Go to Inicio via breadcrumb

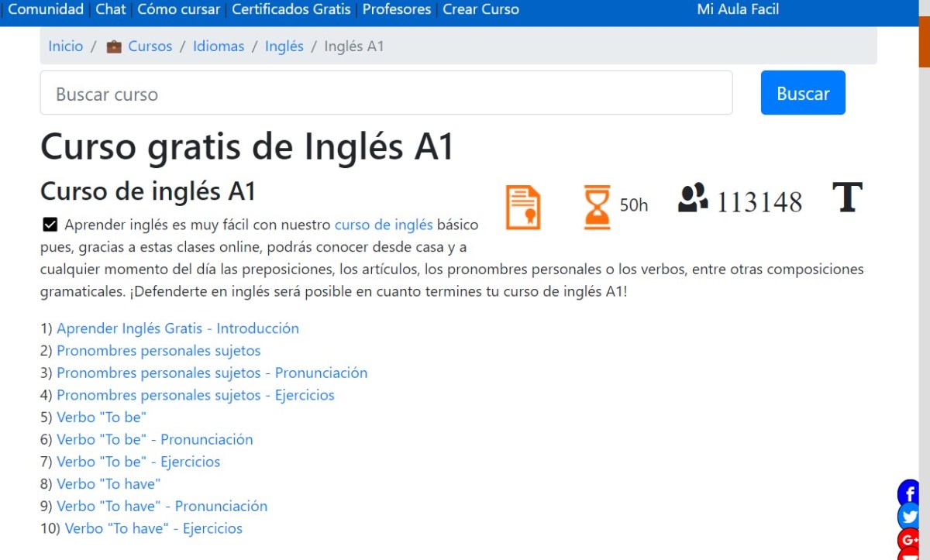pos(65,46)
